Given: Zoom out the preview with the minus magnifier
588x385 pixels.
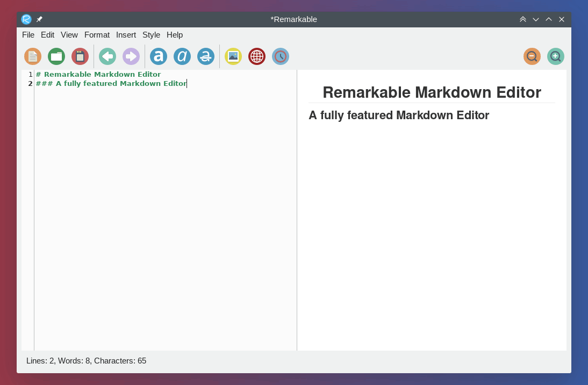Looking at the screenshot, I should pos(532,56).
